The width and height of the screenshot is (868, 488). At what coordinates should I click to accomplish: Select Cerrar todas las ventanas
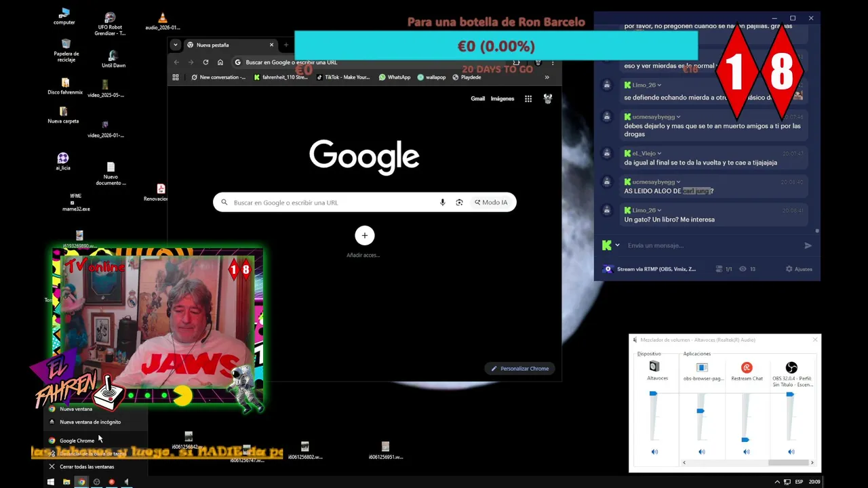click(96, 466)
